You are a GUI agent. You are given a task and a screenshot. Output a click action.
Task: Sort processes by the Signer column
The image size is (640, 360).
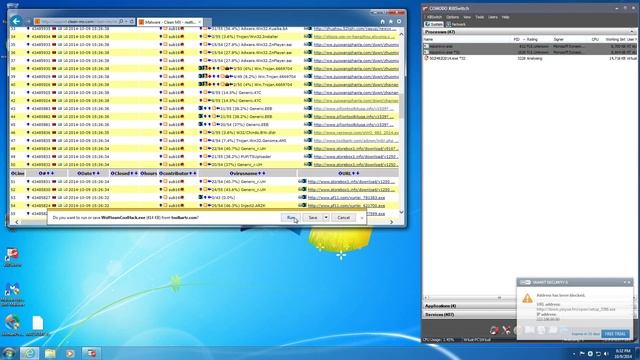(558, 40)
